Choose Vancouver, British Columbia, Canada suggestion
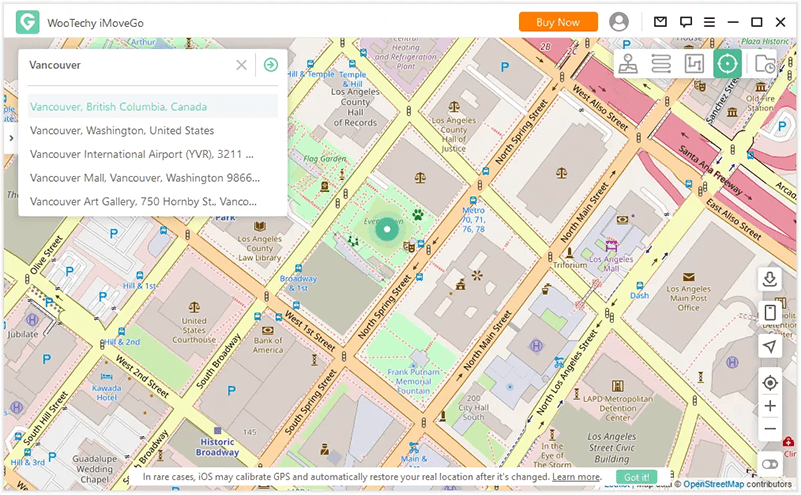 tap(118, 107)
